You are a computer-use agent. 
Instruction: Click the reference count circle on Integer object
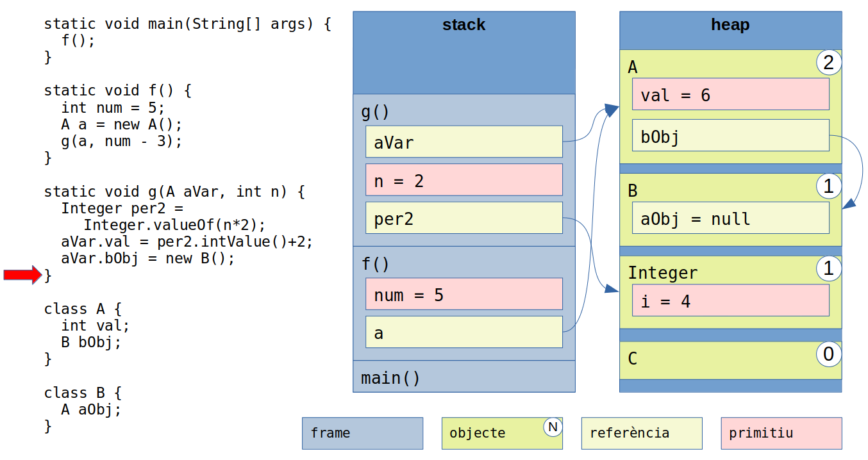[828, 269]
